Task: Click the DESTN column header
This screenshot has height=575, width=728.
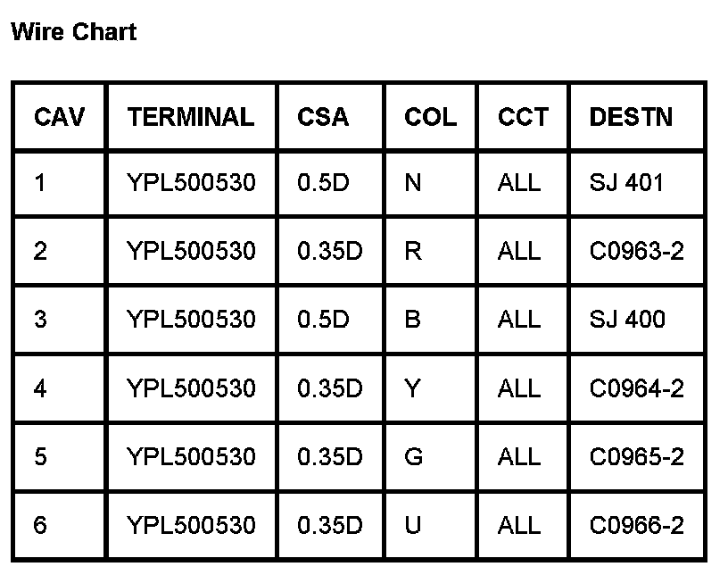Action: click(631, 117)
